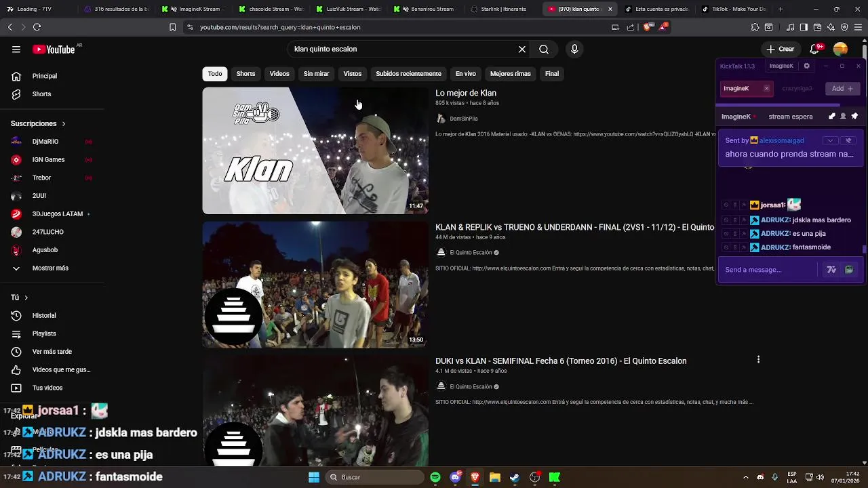The width and height of the screenshot is (868, 488).
Task: Open the DUKI vs KLAN semifinal title
Action: (561, 361)
